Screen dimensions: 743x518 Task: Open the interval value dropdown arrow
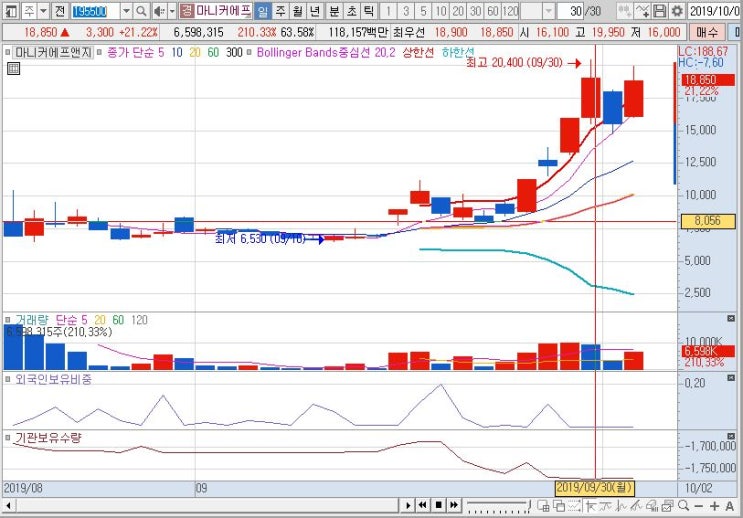(548, 11)
